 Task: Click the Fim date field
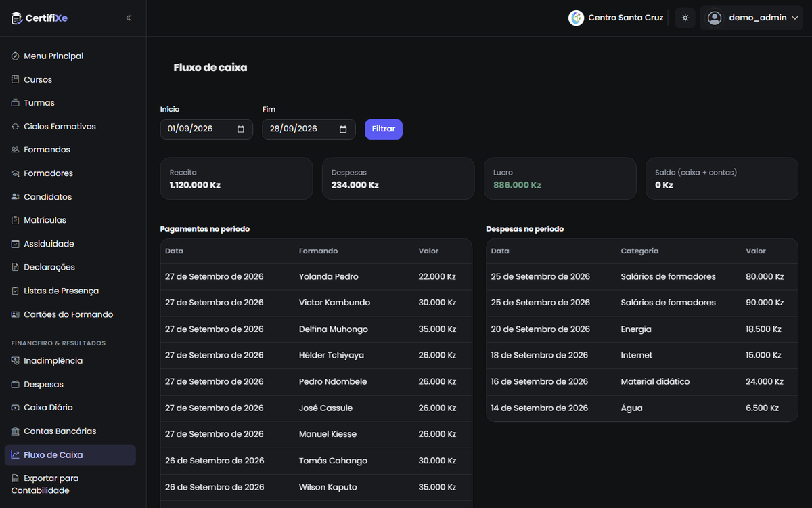[x=309, y=129]
